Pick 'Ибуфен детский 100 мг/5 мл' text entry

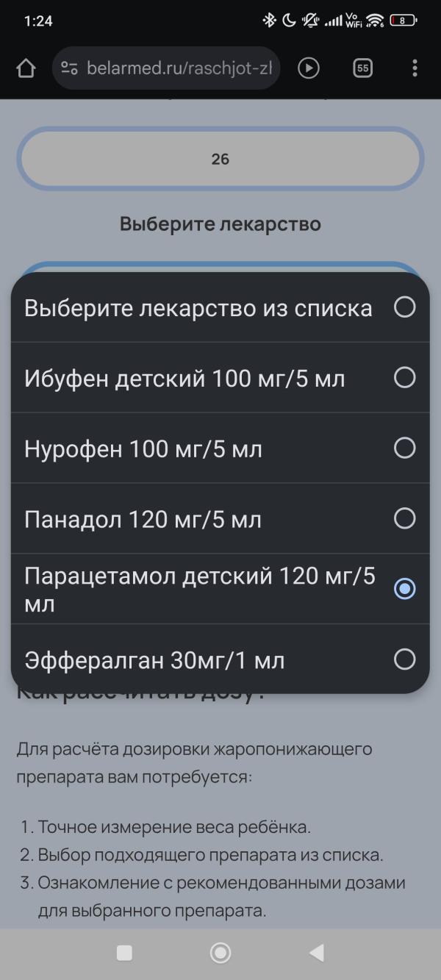[184, 379]
